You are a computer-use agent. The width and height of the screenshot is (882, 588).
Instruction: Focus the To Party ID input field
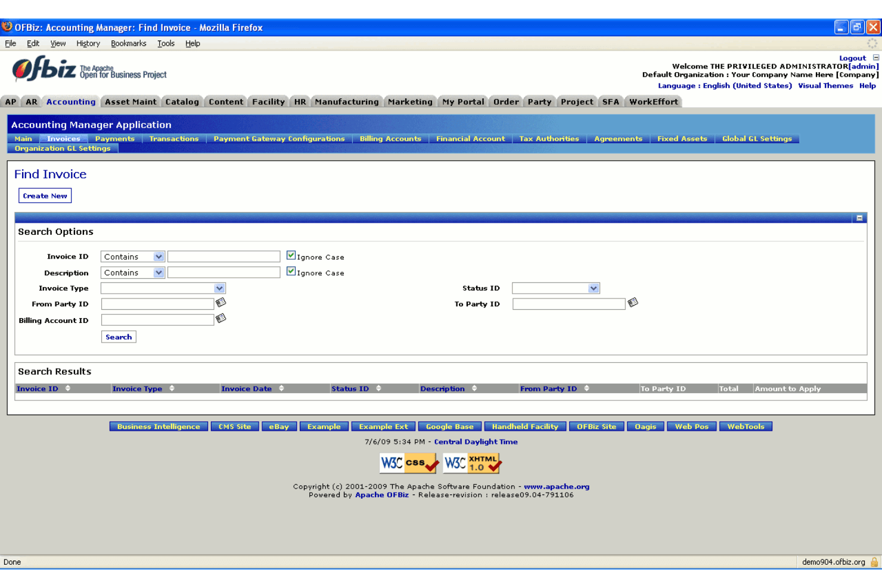tap(569, 304)
